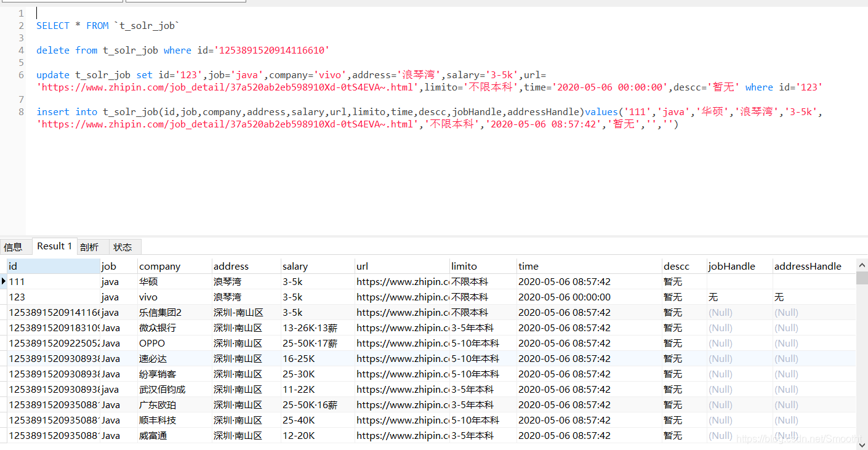Viewport: 868px width, 450px height.
Task: Select the company cell 广东欧珀
Action: coord(175,404)
